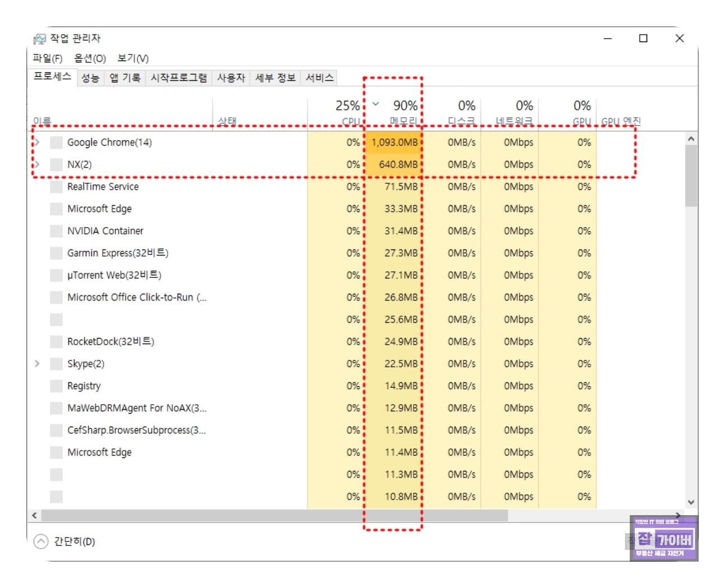Click the circled arrow icon beside 간단히(D)
This screenshot has width=725, height=588.
(41, 541)
